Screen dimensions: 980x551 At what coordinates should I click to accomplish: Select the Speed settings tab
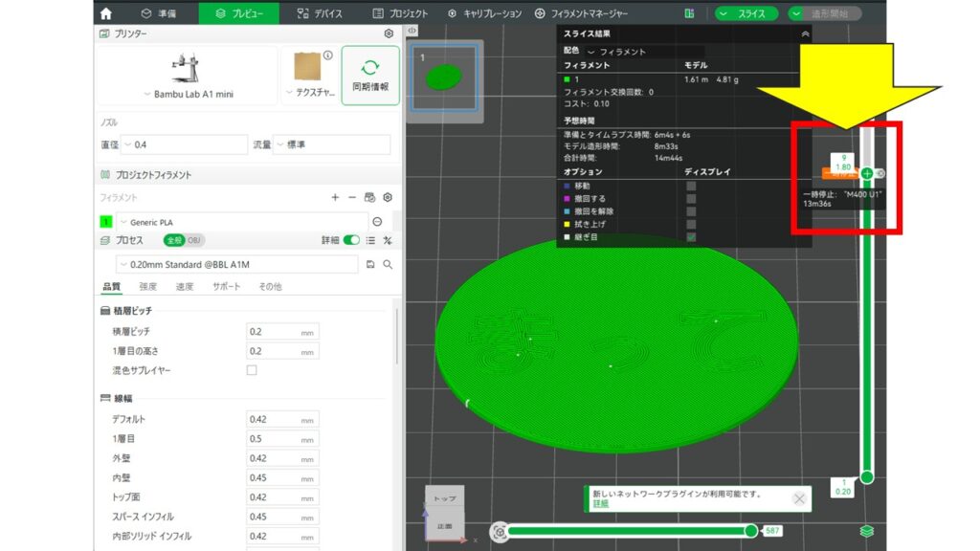click(185, 286)
